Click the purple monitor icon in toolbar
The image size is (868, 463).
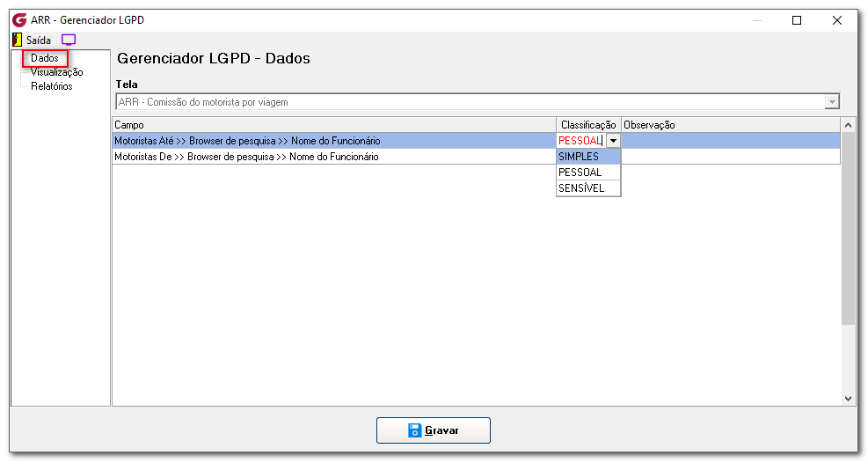click(x=68, y=40)
